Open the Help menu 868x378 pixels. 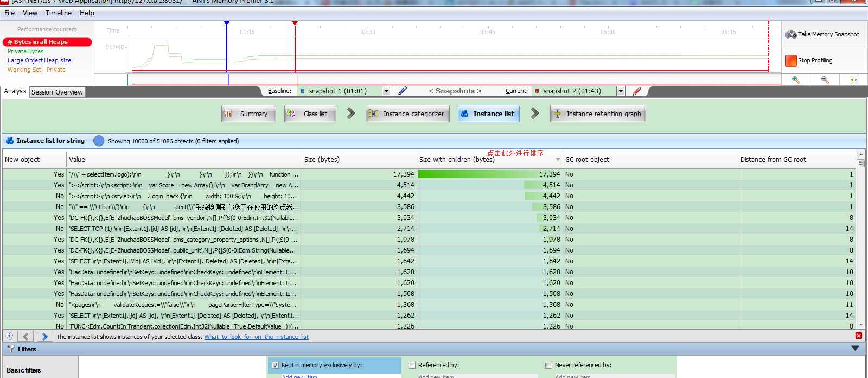tap(87, 13)
